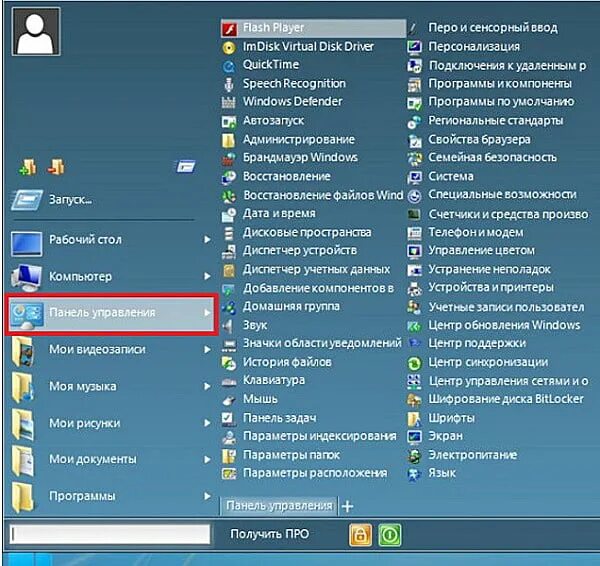Click the Программы и компоненты icon

[414, 85]
